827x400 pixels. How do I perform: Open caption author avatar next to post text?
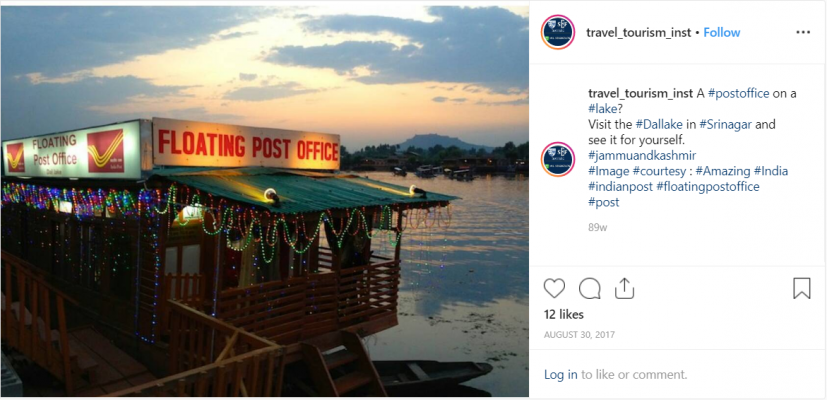click(558, 158)
